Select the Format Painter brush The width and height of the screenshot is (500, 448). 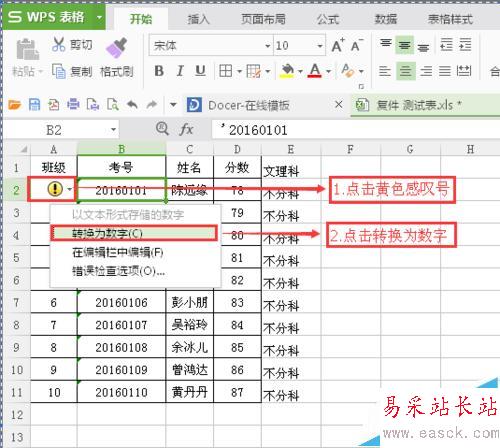pos(116,48)
